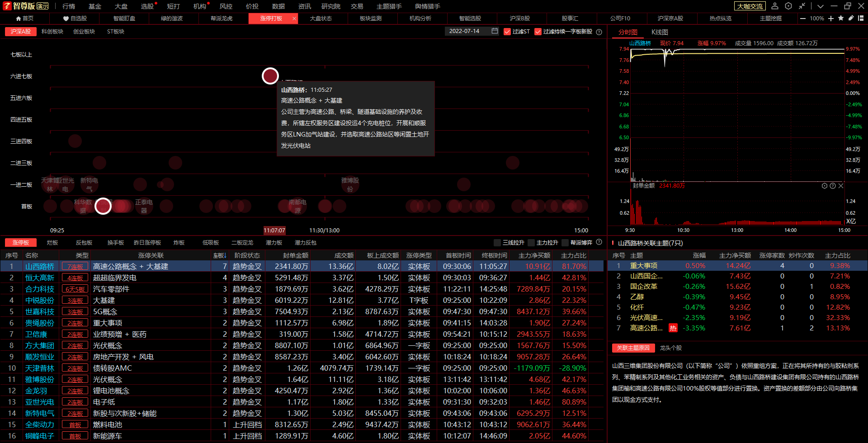The height and width of the screenshot is (443, 868).
Task: Select the 重大事项 related theme row
Action: [x=737, y=266]
